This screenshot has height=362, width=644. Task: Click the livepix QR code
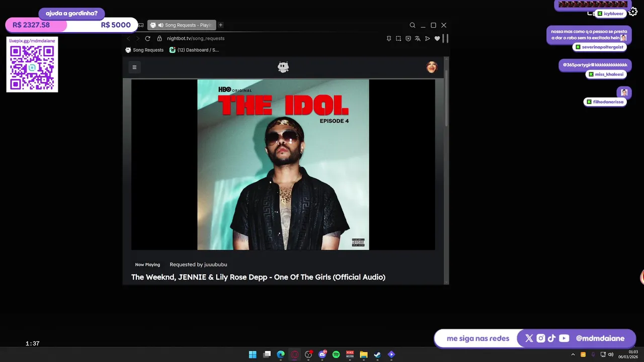point(32,68)
